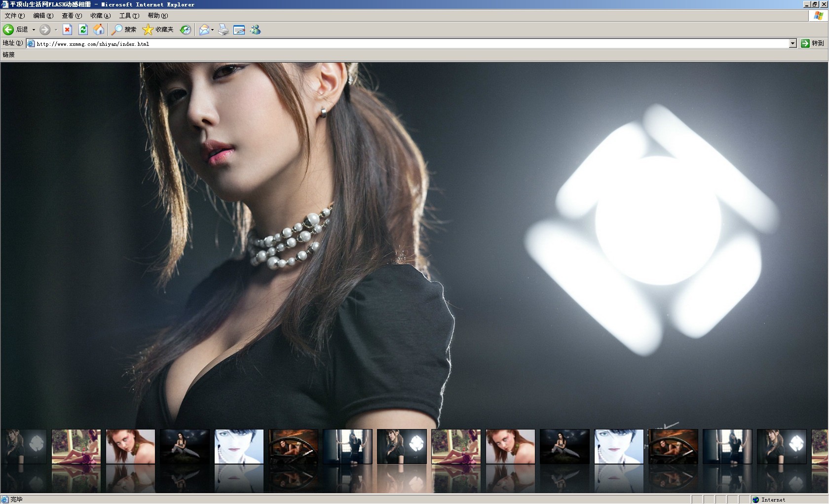Click the Internet zone label text

tap(773, 500)
